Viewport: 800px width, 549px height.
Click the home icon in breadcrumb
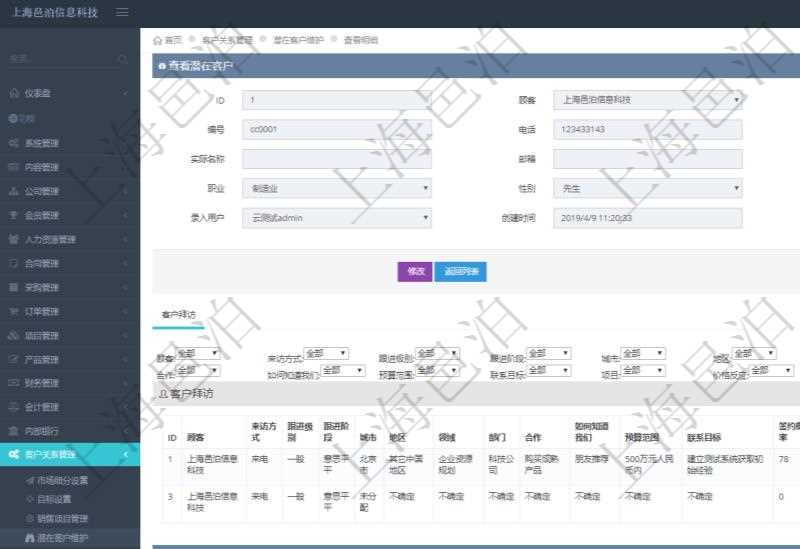158,40
